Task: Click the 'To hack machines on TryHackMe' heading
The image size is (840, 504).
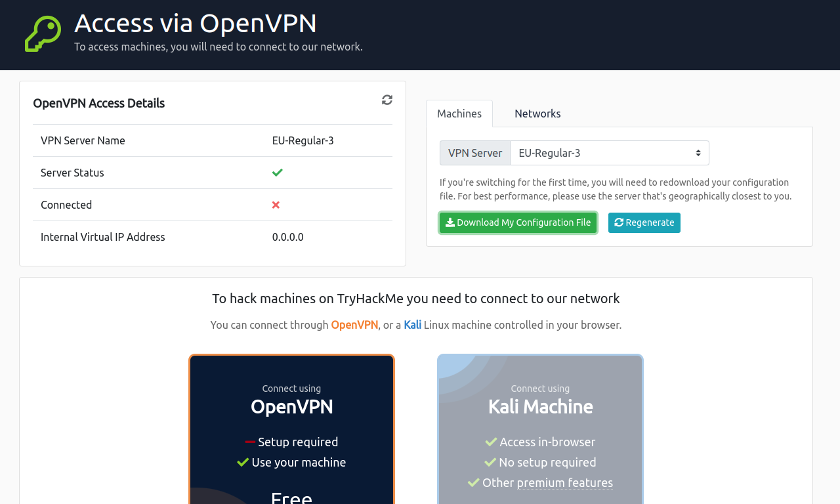Action: pos(416,299)
